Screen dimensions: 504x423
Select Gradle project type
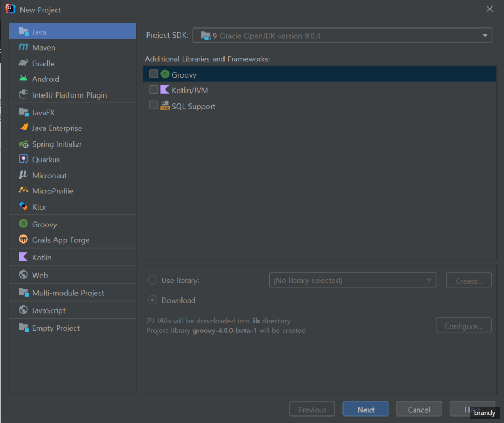(72, 64)
